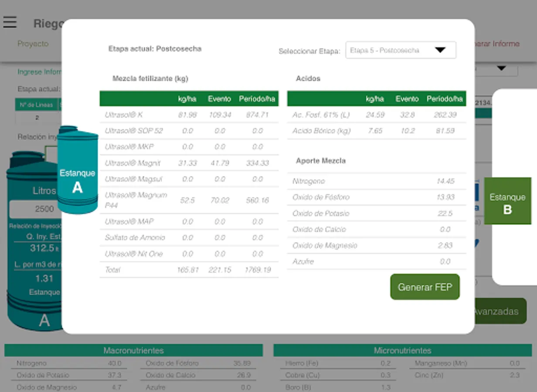Click the Oxido de Fósforo value 13.93
The image size is (537, 392).
coord(445,197)
